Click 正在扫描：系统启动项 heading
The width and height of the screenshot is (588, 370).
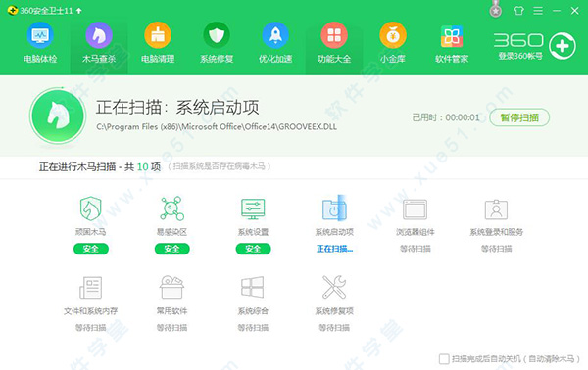coord(177,108)
